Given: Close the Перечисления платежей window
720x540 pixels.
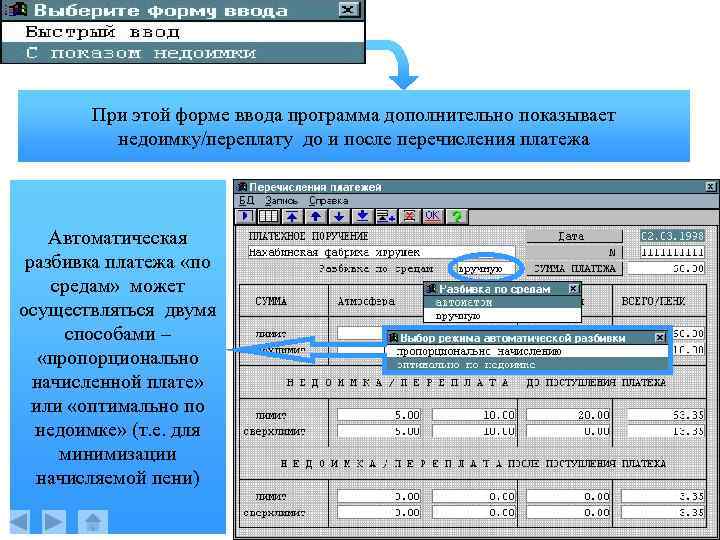Looking at the screenshot, I should click(x=710, y=186).
